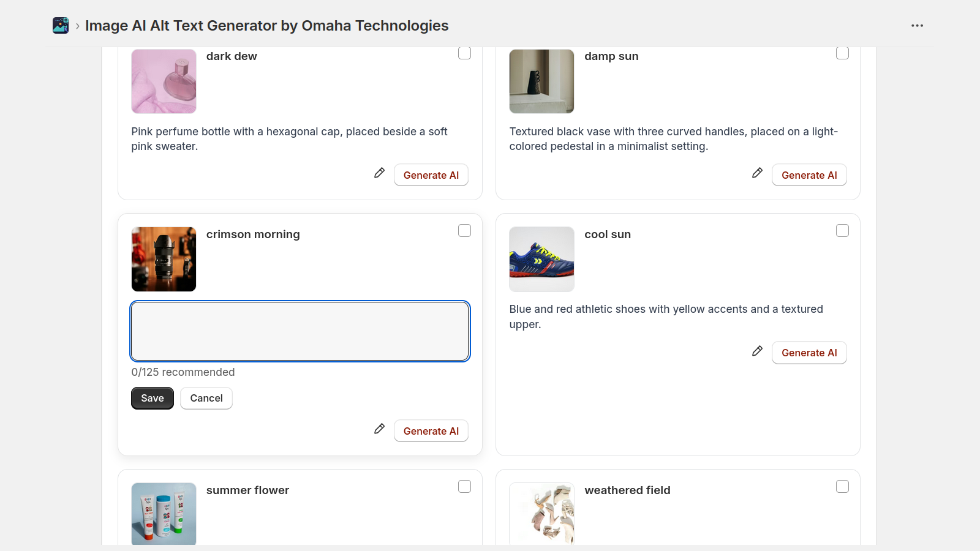The image size is (980, 551).
Task: Select the summer flower checkbox
Action: (x=465, y=487)
